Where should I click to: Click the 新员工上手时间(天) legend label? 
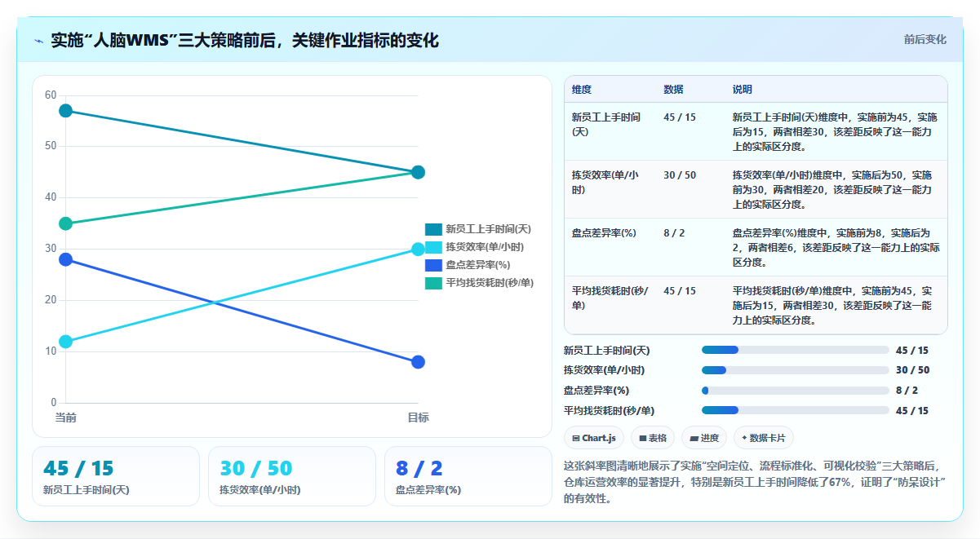pos(488,229)
